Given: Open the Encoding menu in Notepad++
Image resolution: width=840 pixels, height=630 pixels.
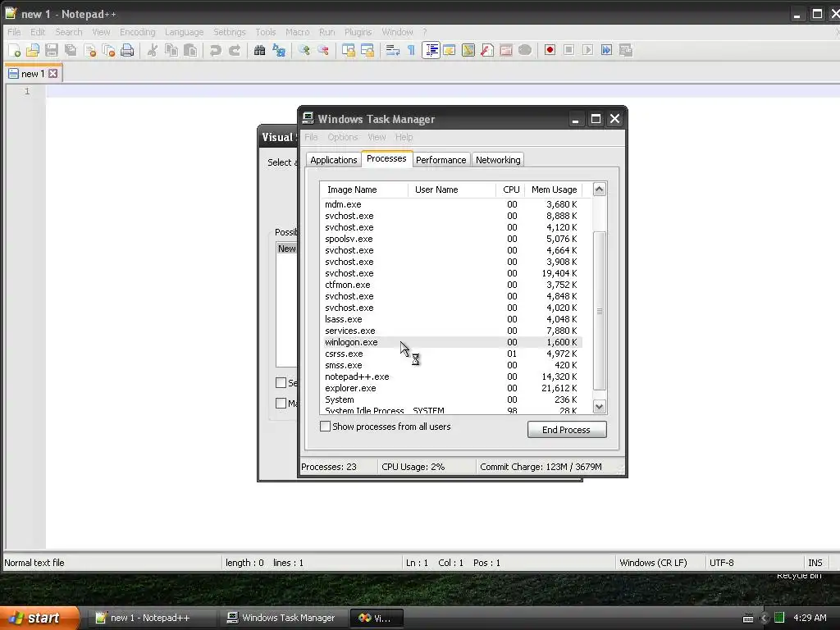Looking at the screenshot, I should click(x=137, y=32).
